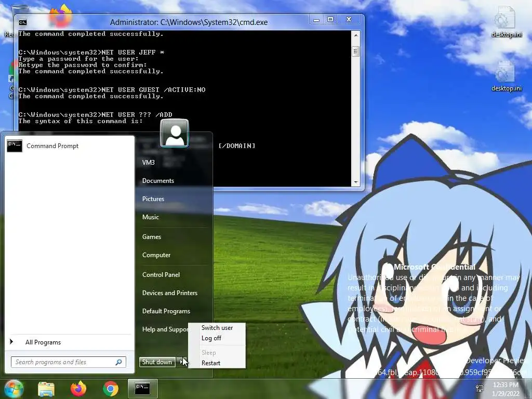Screen dimensions: 532x399
Task: Focus the Search programs and files box
Action: (69, 362)
